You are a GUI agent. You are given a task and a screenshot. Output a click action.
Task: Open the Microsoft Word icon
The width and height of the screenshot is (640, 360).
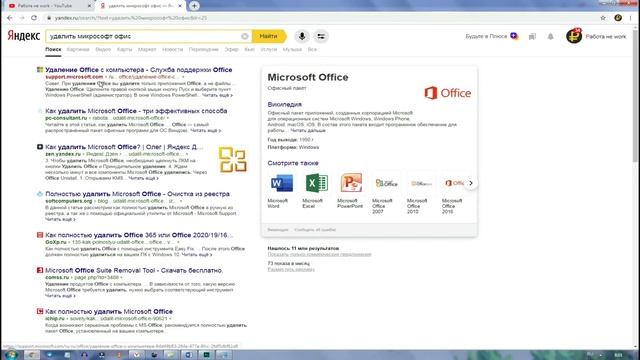point(281,183)
